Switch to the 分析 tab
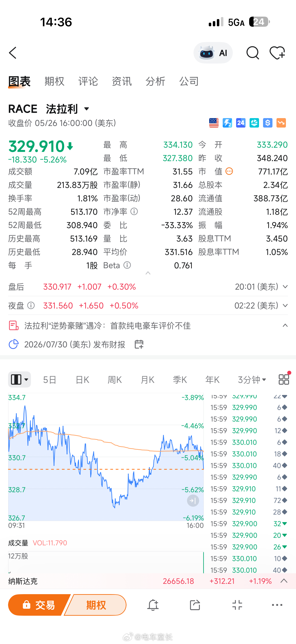Viewport: 296px width, 644px height. click(x=155, y=82)
